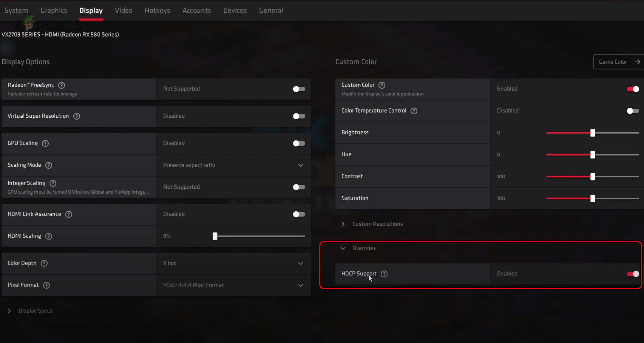Enable Virtual Super Resolution
This screenshot has width=644, height=343.
tap(298, 116)
